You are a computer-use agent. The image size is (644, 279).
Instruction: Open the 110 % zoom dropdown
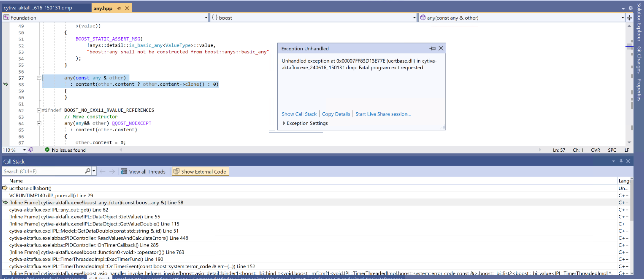(24, 150)
